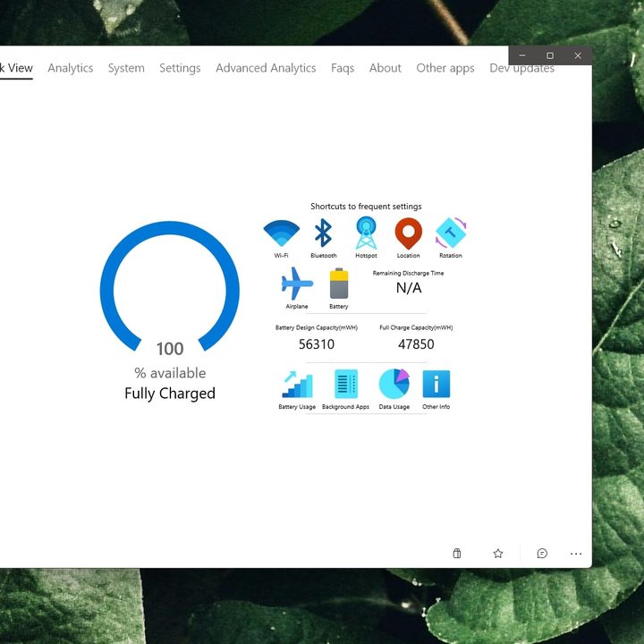The height and width of the screenshot is (644, 644).
Task: Open the three-dot more options menu
Action: (x=576, y=554)
